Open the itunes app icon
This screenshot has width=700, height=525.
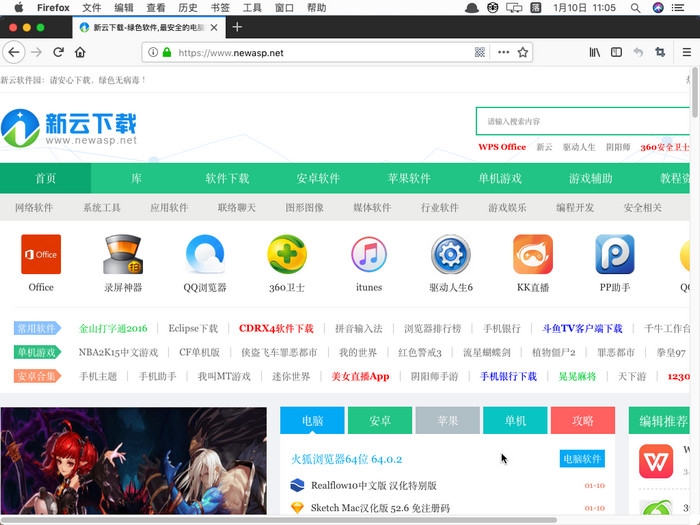[369, 254]
